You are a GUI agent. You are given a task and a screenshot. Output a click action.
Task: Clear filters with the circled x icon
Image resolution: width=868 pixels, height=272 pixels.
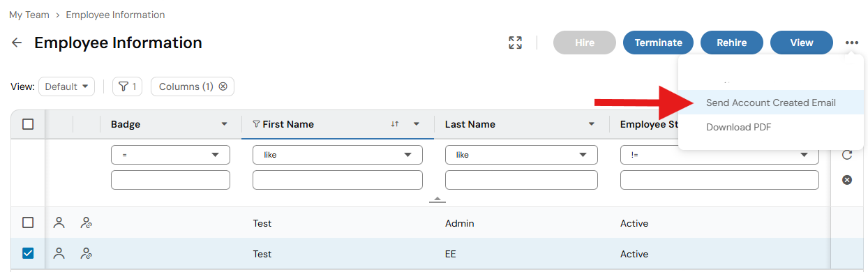(x=847, y=180)
